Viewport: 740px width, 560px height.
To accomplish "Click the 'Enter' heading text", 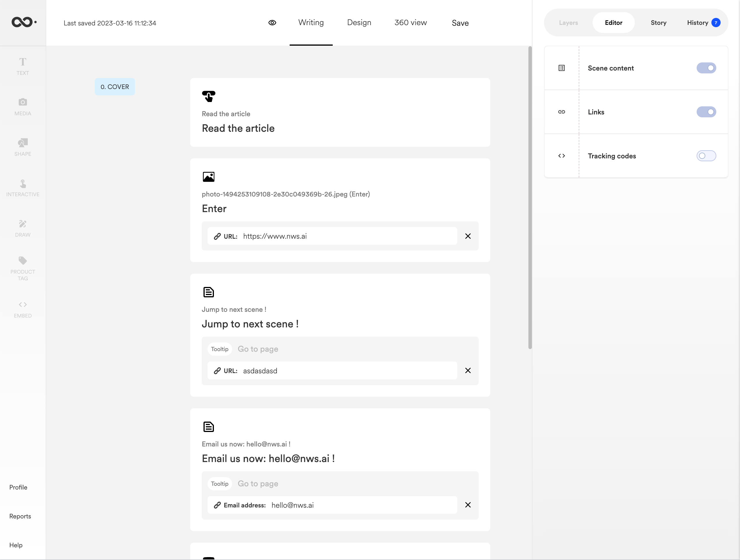I will (x=214, y=209).
